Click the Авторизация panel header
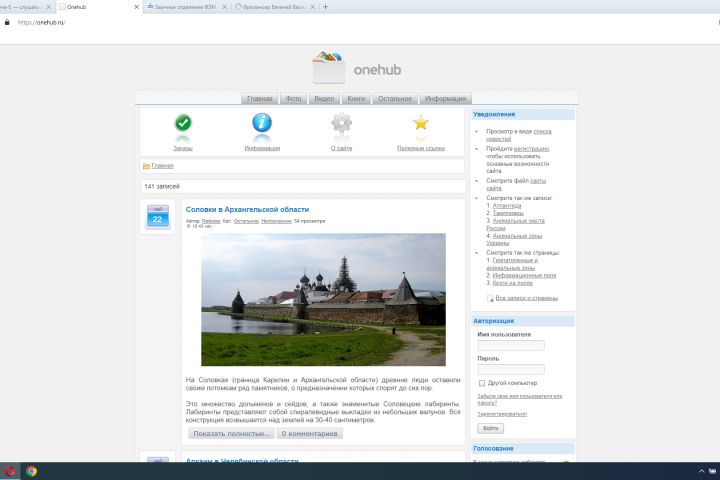 523,321
